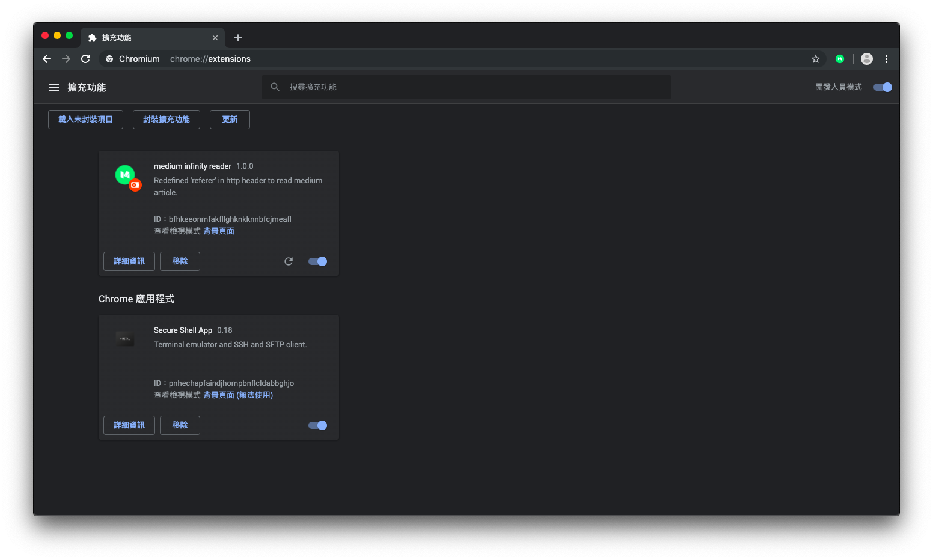The image size is (933, 560).
Task: Focus the 搜尋擴充功能 search field
Action: coord(466,87)
